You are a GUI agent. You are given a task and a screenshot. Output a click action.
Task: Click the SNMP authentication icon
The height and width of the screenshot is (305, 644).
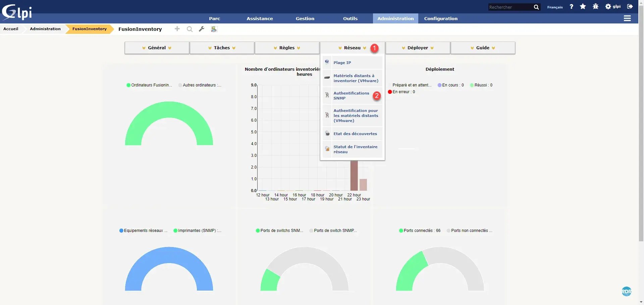[x=327, y=95]
